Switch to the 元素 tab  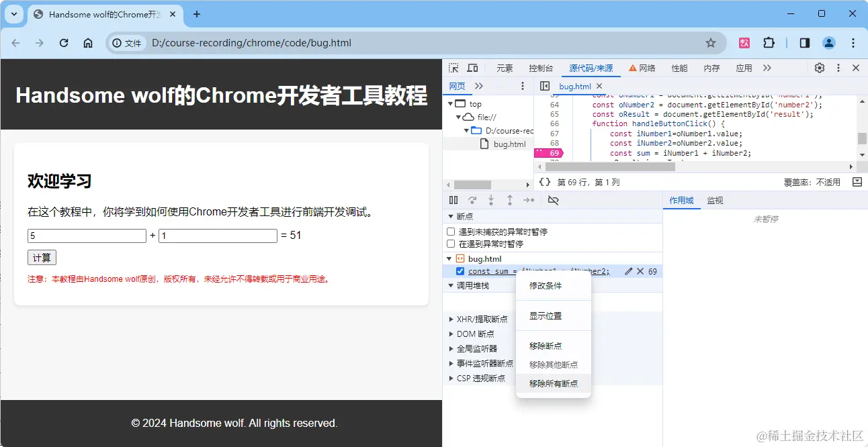[x=505, y=68]
